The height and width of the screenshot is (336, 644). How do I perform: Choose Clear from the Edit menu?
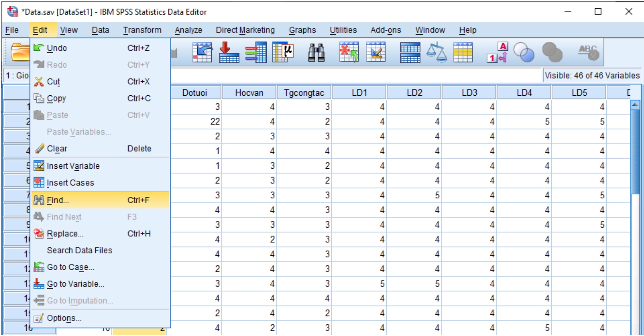101,149
